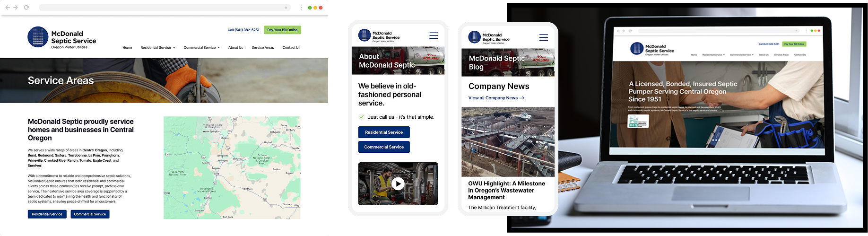
Task: Click the Call (541) 382-5251 link
Action: 243,30
